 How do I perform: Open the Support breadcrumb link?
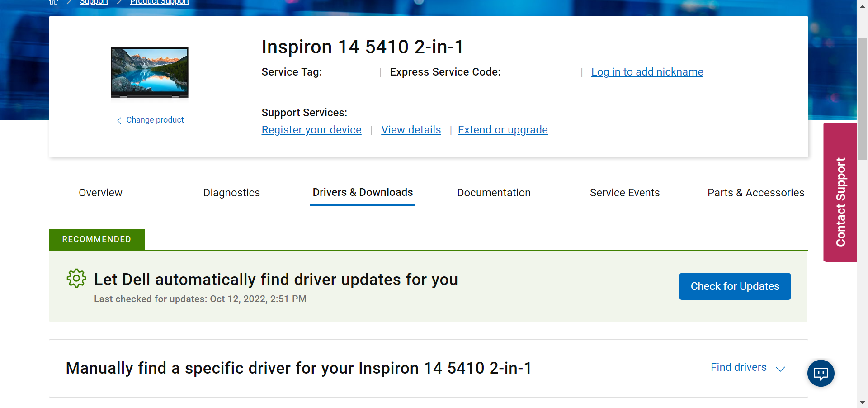click(94, 2)
